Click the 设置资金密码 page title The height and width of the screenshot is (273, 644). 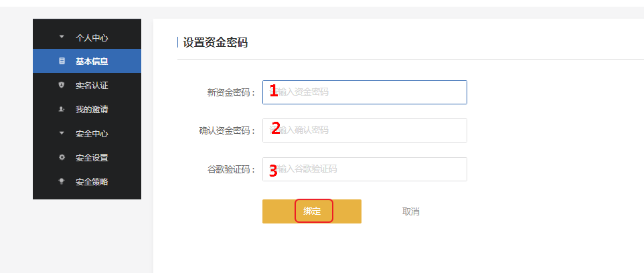point(215,42)
